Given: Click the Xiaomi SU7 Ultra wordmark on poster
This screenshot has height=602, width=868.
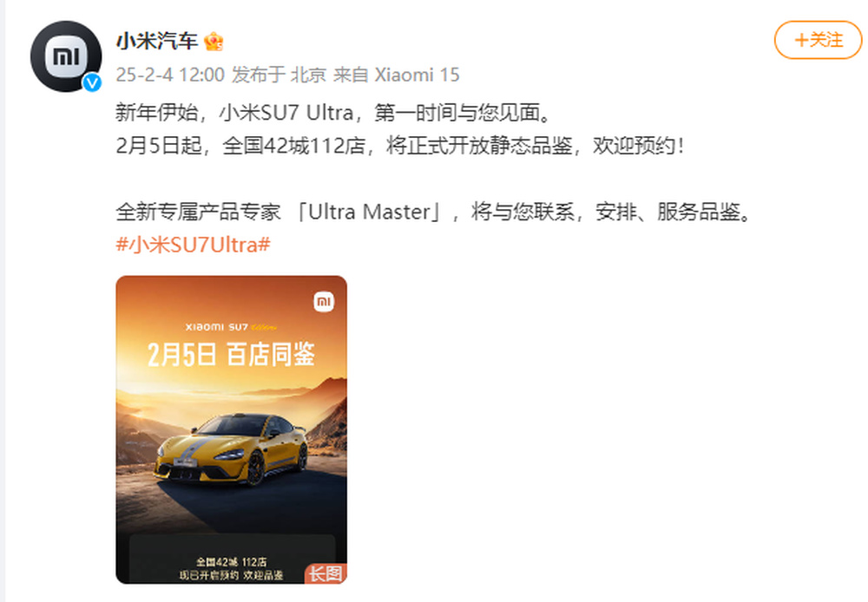Looking at the screenshot, I should click(232, 327).
